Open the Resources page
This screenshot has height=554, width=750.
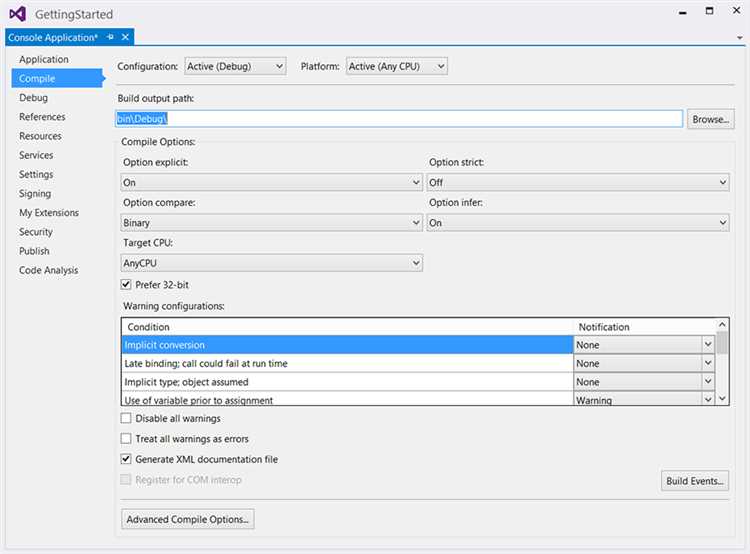40,136
